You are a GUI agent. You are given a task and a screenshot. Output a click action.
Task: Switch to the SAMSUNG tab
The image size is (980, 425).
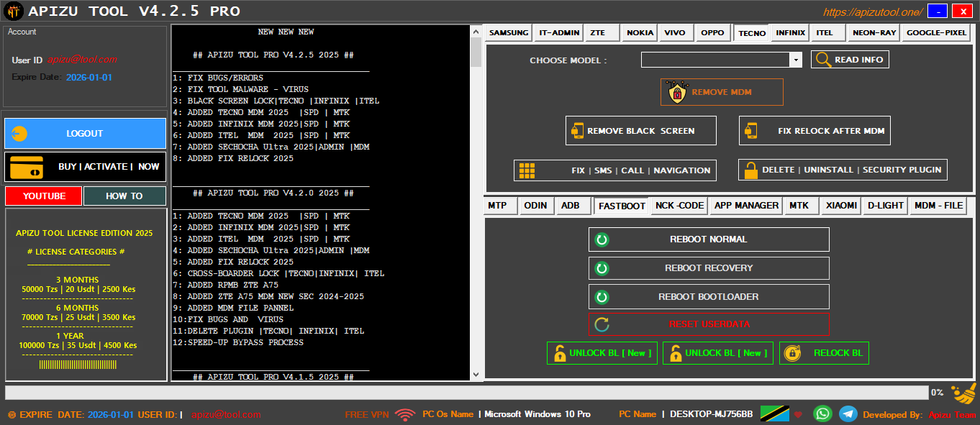point(509,32)
